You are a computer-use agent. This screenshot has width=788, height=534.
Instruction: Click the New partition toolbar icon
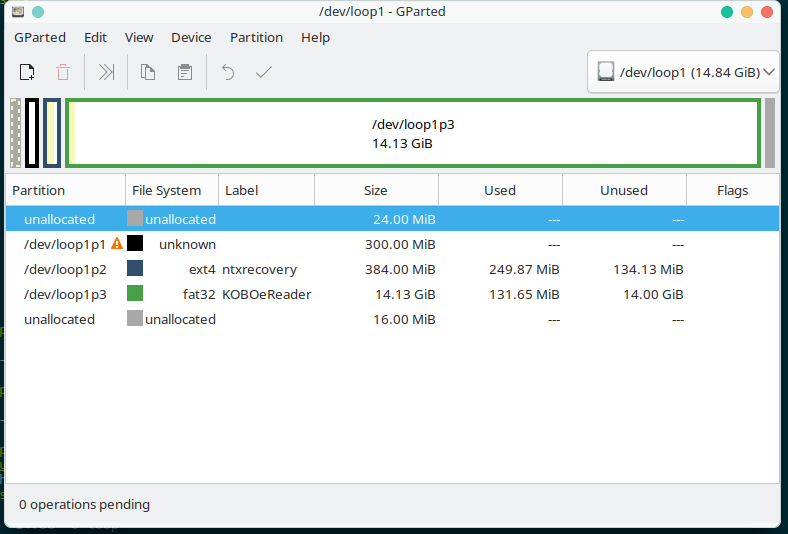[27, 72]
